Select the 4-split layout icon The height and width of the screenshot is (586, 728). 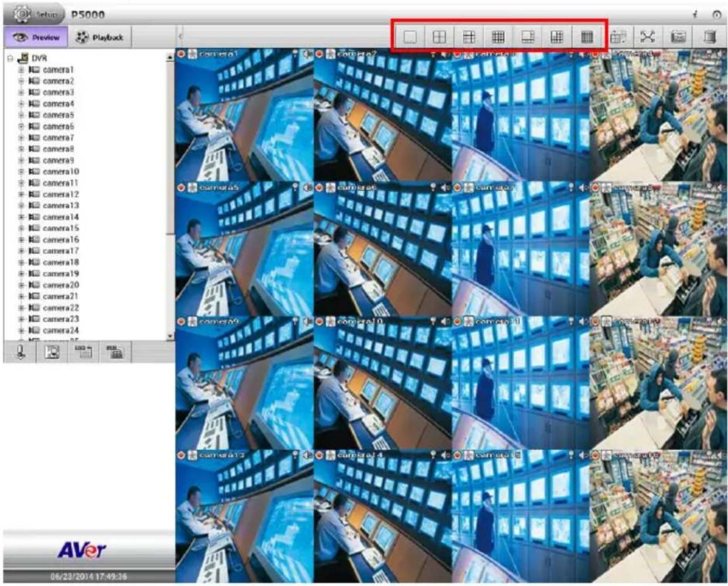click(439, 37)
